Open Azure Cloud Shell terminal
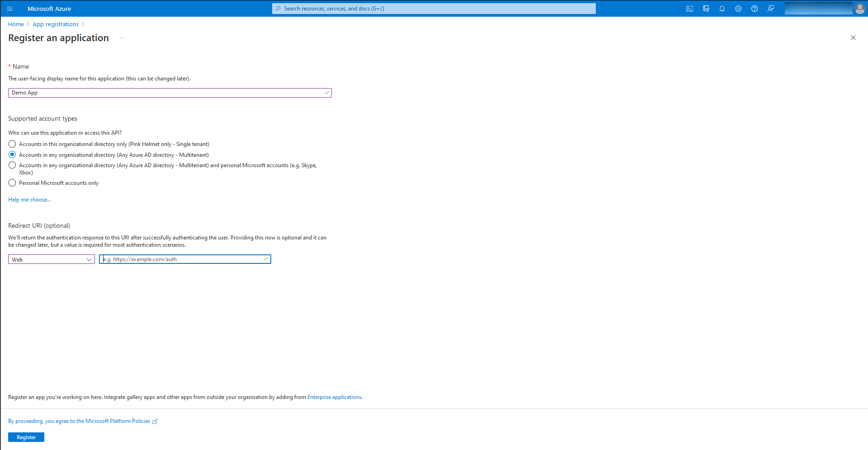The height and width of the screenshot is (450, 868). pos(690,9)
